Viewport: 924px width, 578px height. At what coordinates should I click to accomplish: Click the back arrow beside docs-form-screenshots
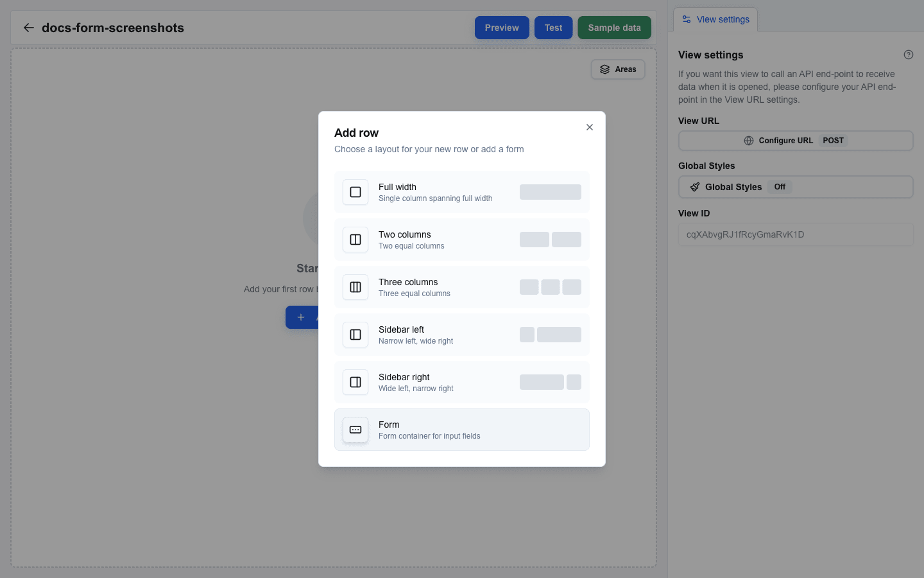coord(28,28)
